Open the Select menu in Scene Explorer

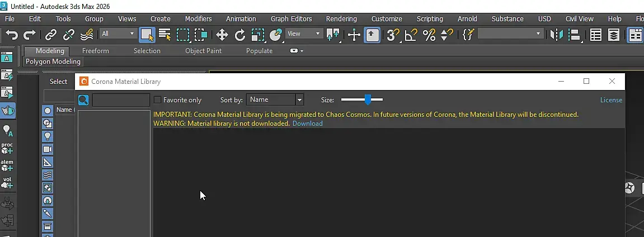(58, 82)
